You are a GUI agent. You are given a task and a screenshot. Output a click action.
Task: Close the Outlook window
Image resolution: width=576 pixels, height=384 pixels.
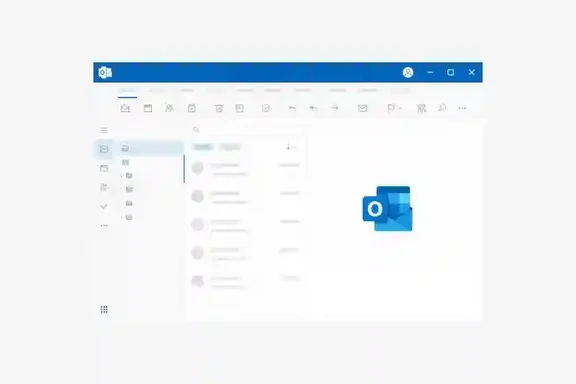coord(472,72)
